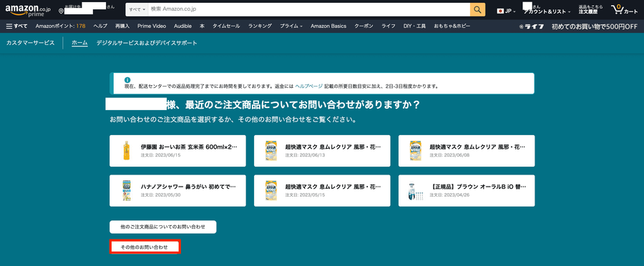644x266 pixels.
Task: Expand the JP language selector
Action: tap(507, 11)
